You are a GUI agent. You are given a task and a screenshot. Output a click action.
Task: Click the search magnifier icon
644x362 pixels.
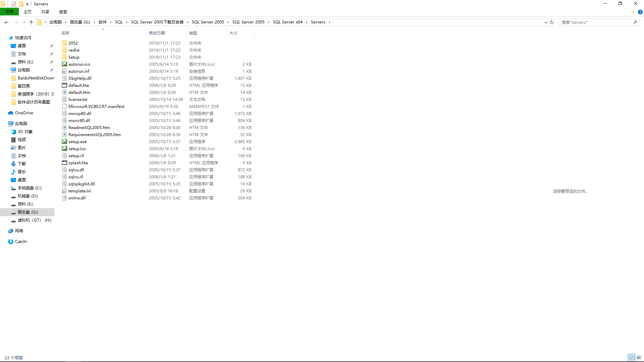point(635,22)
